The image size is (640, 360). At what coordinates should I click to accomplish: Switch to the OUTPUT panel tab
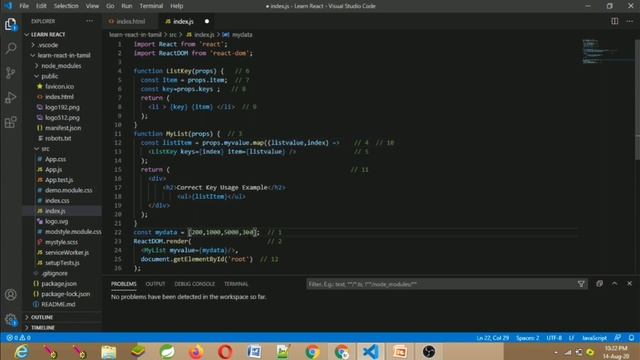click(156, 284)
